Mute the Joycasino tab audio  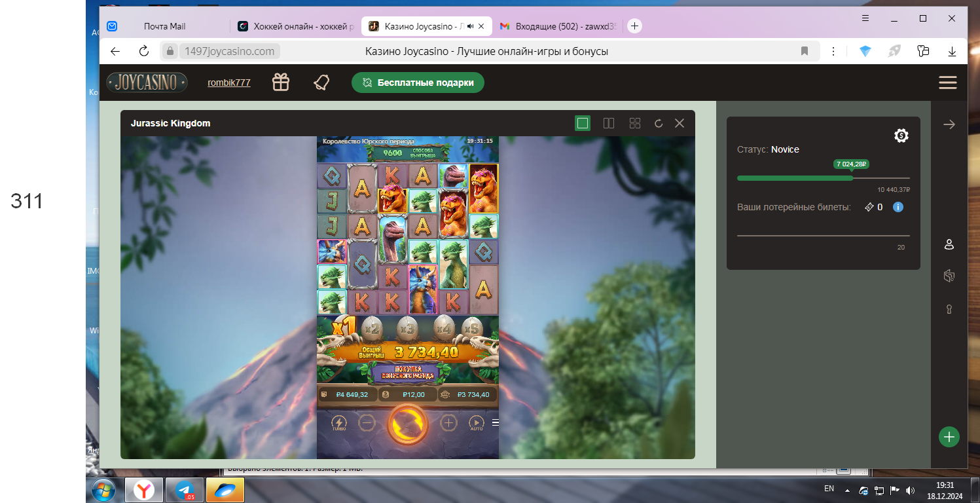click(x=469, y=26)
